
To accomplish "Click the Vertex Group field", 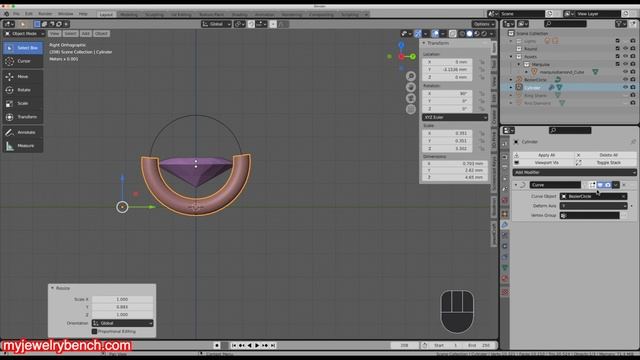I will pyautogui.click(x=590, y=216).
